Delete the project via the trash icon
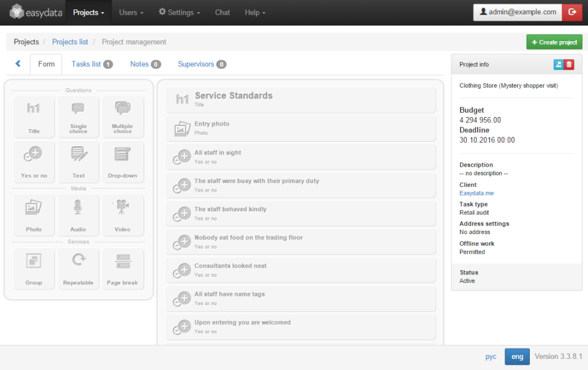This screenshot has height=370, width=588. (x=568, y=64)
